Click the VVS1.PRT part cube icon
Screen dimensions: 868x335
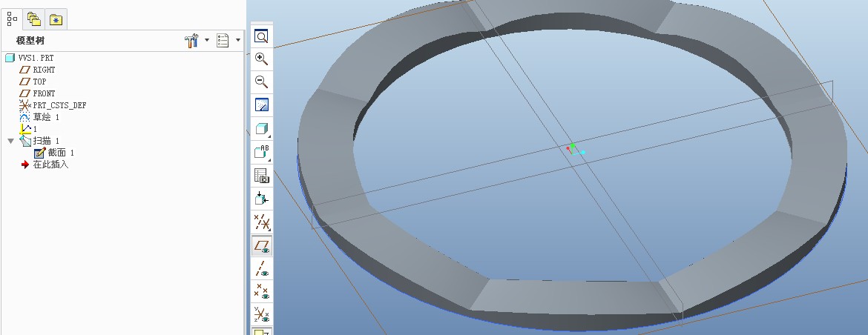[x=10, y=58]
